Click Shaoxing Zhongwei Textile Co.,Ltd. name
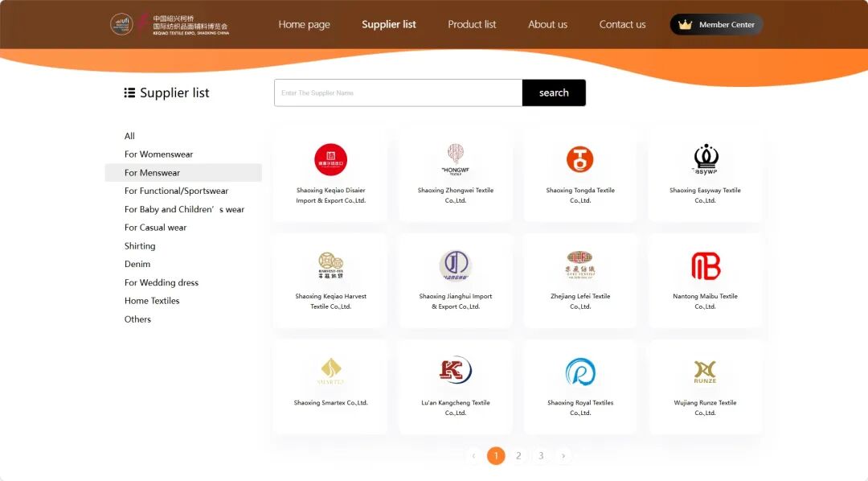 pos(456,195)
